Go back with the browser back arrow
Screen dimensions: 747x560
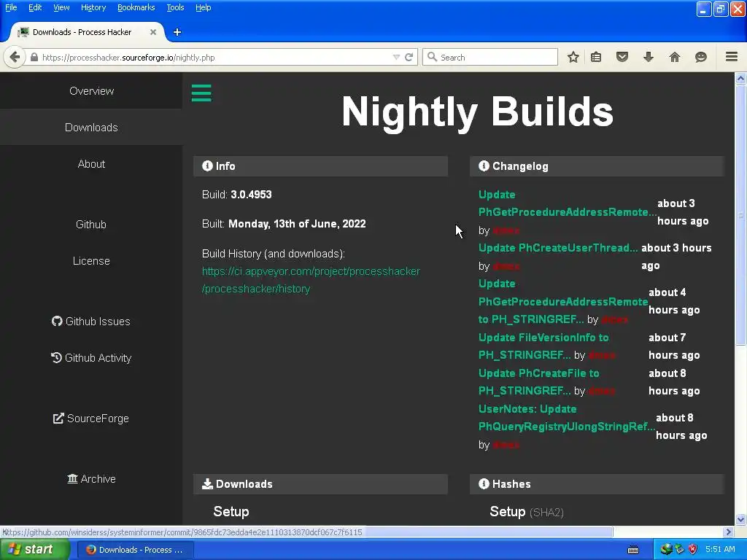(15, 57)
